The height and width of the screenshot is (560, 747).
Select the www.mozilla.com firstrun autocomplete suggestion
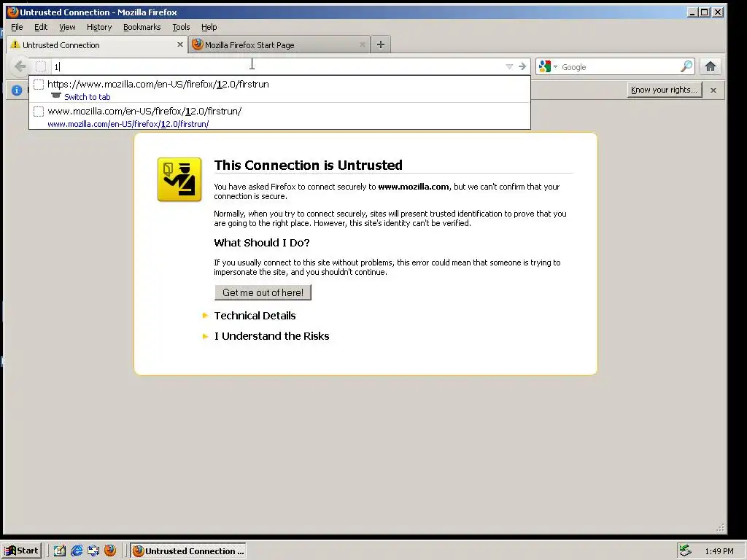[x=279, y=116]
